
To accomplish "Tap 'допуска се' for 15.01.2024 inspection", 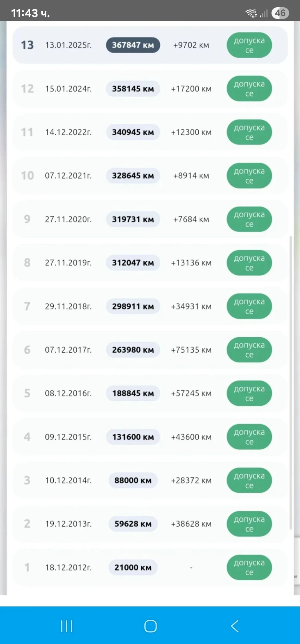I will (249, 89).
